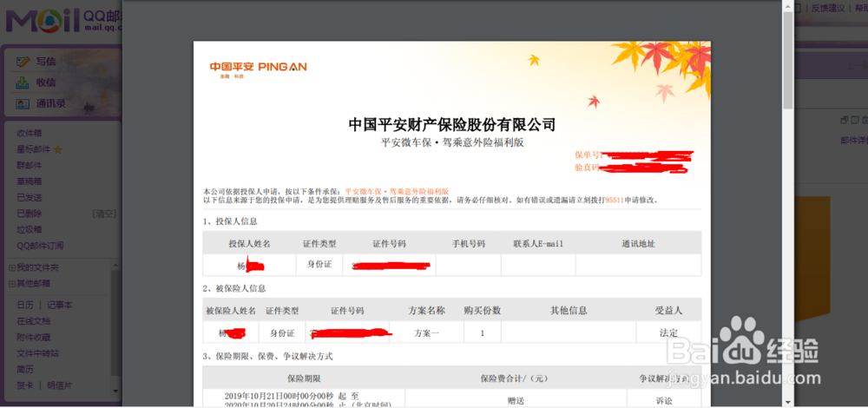This screenshot has width=868, height=408.
Task: Click the 方案一 table cell
Action: 427,333
